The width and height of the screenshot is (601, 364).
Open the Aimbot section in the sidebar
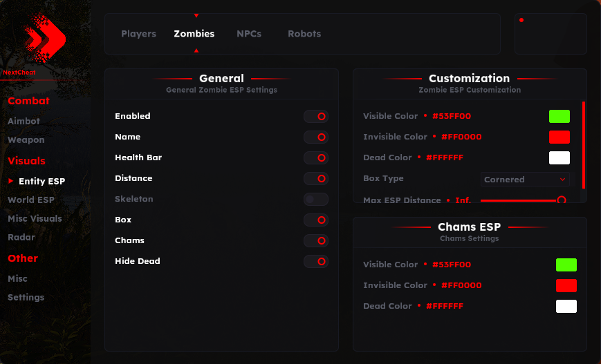tap(24, 121)
